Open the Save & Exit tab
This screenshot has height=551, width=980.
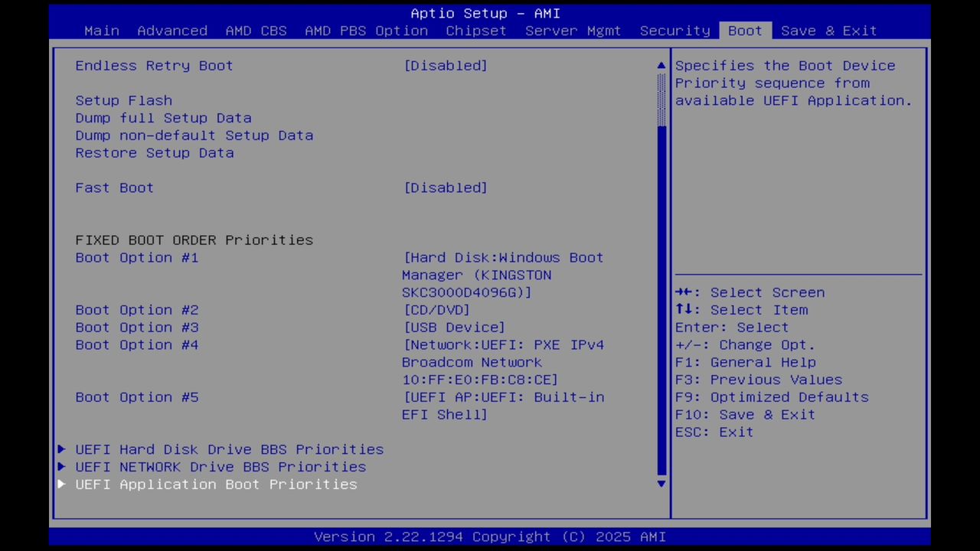click(828, 31)
